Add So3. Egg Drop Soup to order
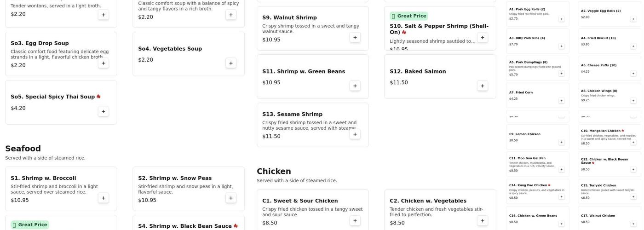This screenshot has width=644, height=230. pyautogui.click(x=103, y=63)
